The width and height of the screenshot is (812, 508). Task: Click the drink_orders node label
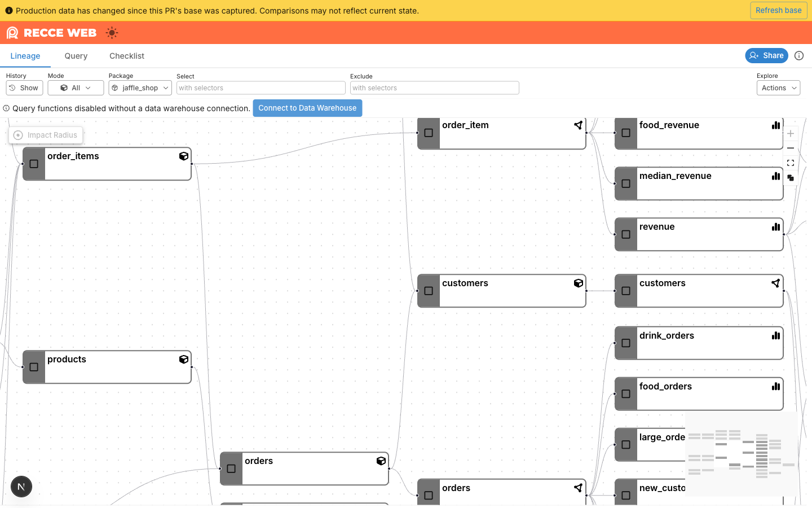tap(667, 336)
